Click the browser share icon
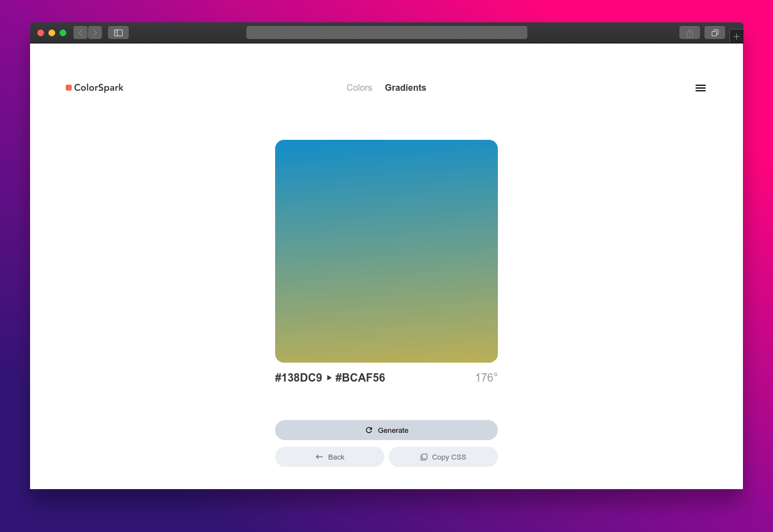The width and height of the screenshot is (773, 532). tap(689, 33)
